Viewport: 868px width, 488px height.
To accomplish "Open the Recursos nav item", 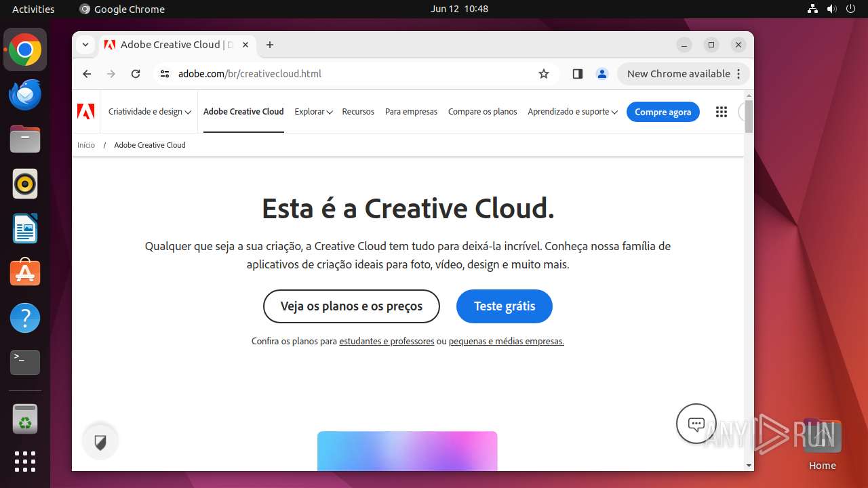I will point(358,112).
